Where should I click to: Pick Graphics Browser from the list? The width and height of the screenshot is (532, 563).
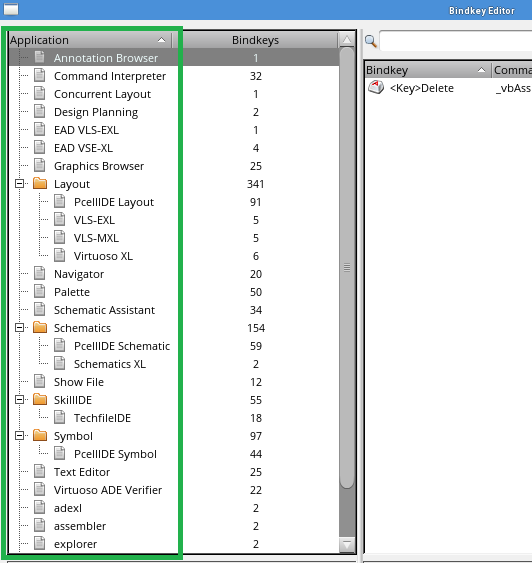point(99,166)
